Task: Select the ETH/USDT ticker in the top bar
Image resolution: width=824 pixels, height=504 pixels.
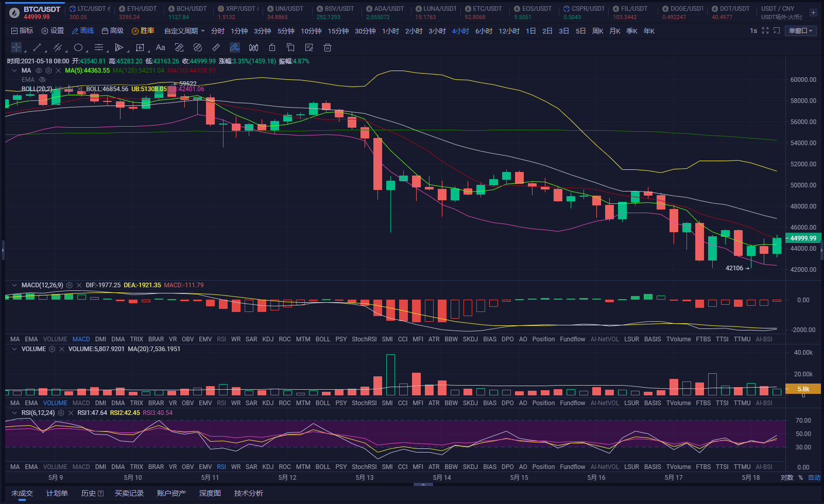Action: [138, 11]
